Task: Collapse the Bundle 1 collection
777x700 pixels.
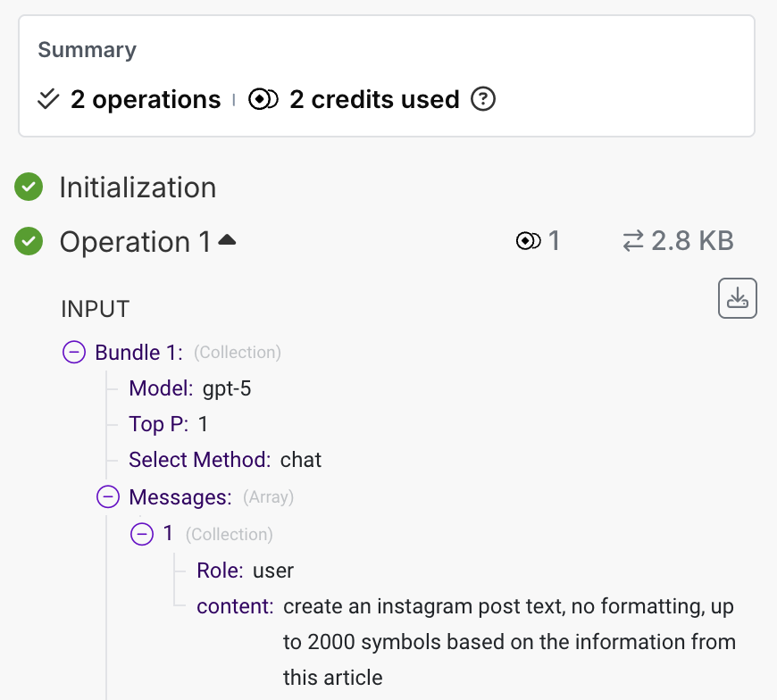Action: click(x=74, y=353)
